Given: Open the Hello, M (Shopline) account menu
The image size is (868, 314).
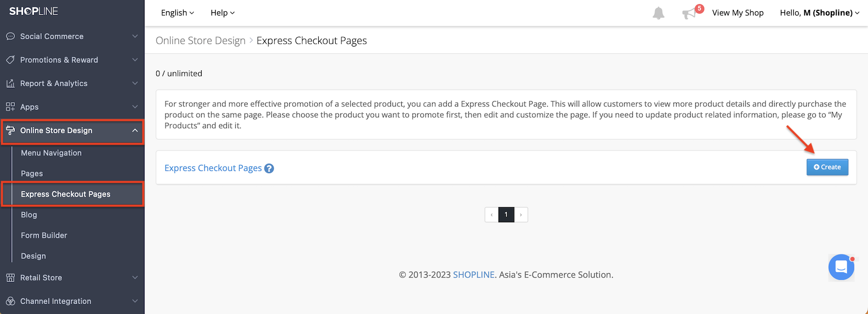Looking at the screenshot, I should tap(819, 13).
